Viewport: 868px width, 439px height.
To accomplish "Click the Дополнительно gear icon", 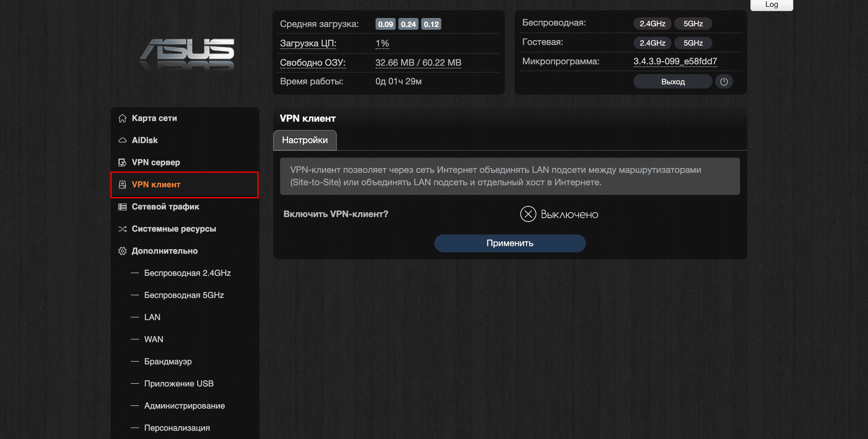I will click(122, 251).
